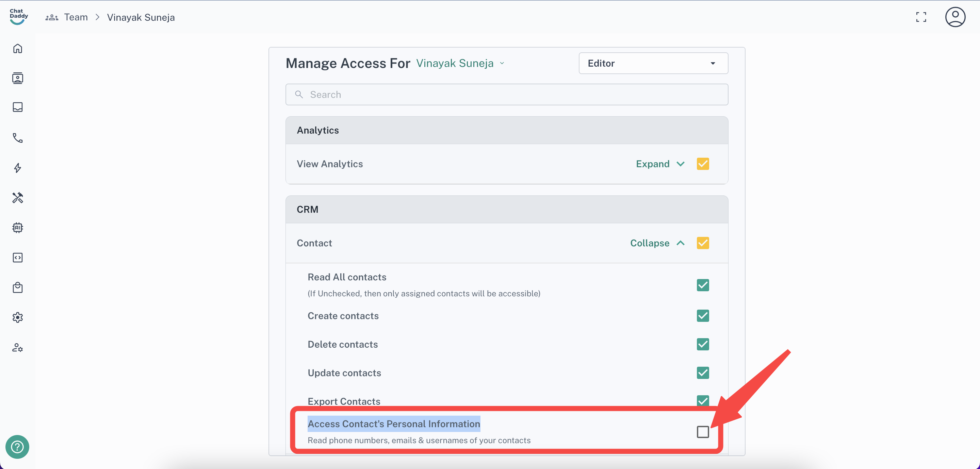Click the Search permissions field
The width and height of the screenshot is (980, 469).
tap(506, 94)
